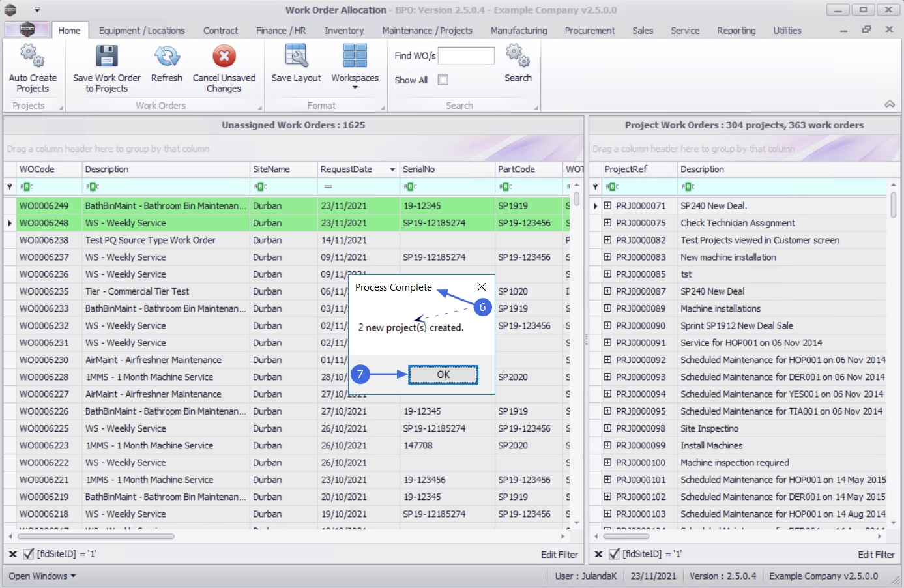Click the Cancel Unsaved Changes icon

tap(224, 56)
